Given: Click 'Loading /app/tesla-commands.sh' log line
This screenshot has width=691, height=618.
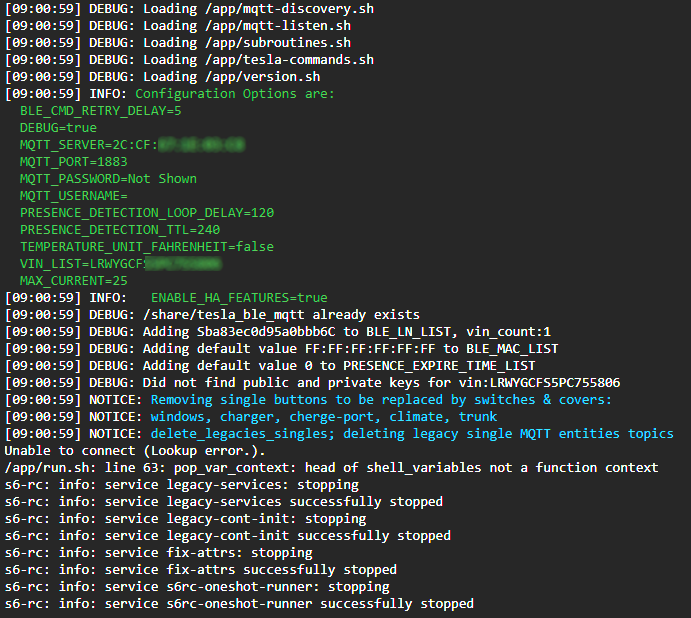Looking at the screenshot, I should click(x=189, y=60).
